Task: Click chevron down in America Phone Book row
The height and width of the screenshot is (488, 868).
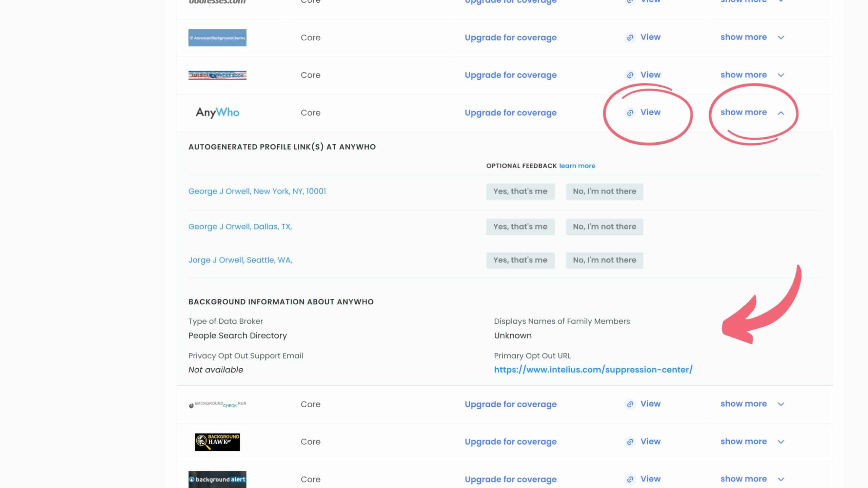Action: click(x=781, y=75)
